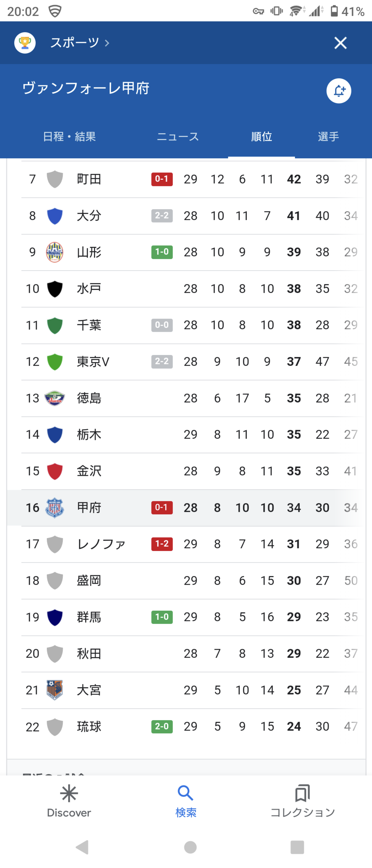Tap the Android recent apps square
Image resolution: width=372 pixels, height=868 pixels.
pos(297,847)
